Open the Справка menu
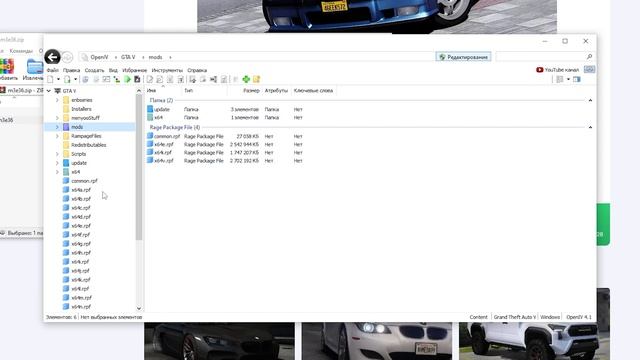 click(x=197, y=70)
